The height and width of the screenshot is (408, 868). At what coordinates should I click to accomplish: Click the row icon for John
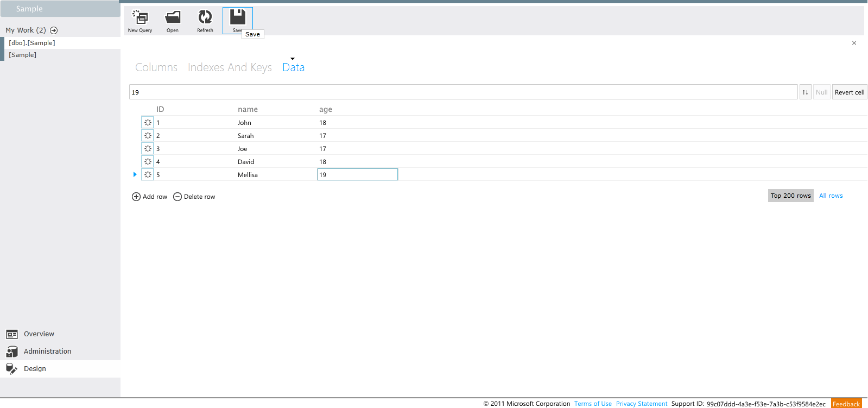tap(148, 123)
